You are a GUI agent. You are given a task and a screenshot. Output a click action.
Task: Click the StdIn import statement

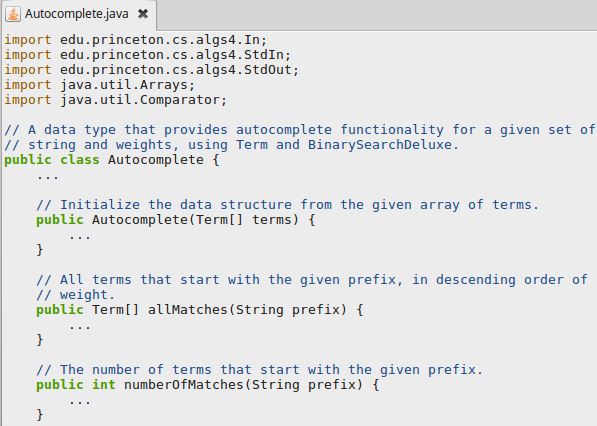click(x=148, y=55)
